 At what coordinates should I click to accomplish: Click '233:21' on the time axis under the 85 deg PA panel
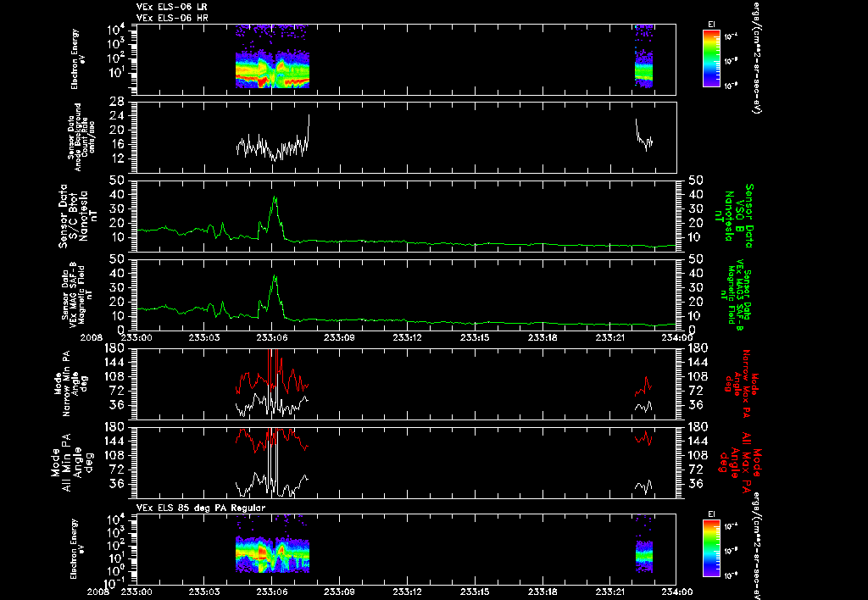click(x=609, y=592)
